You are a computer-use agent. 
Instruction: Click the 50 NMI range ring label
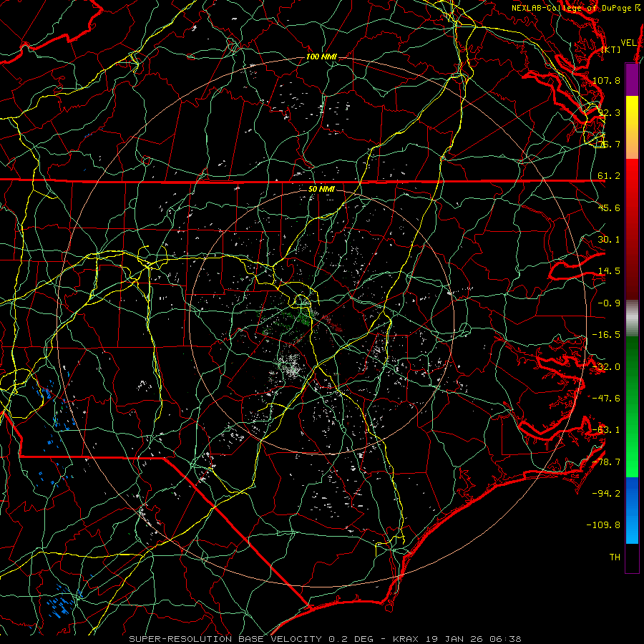(321, 189)
